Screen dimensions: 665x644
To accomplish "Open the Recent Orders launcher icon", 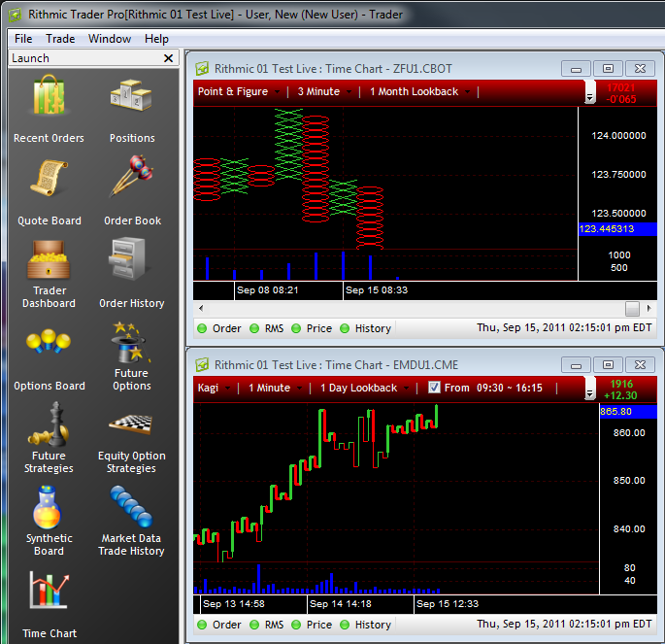I will pos(50,96).
